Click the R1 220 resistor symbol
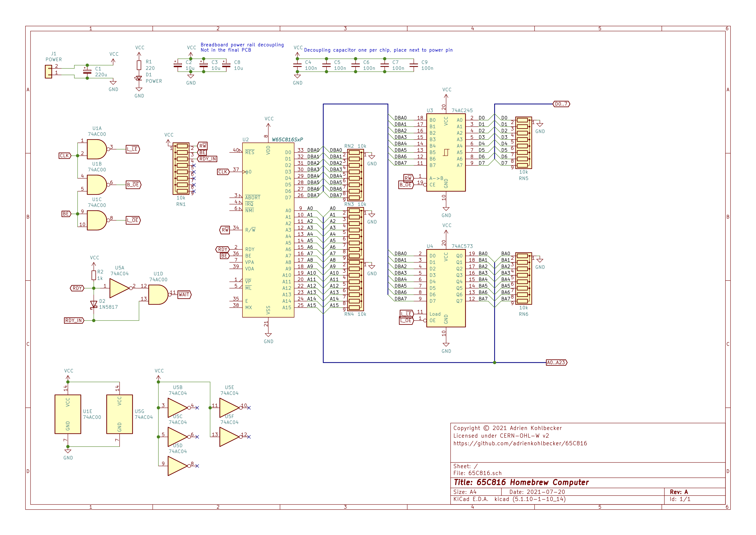Image resolution: width=756 pixels, height=535 pixels. click(139, 65)
